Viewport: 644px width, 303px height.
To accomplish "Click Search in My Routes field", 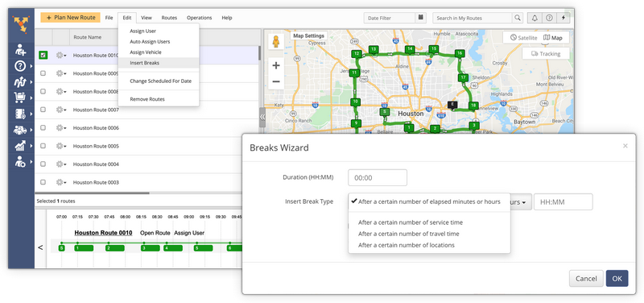I will (473, 18).
